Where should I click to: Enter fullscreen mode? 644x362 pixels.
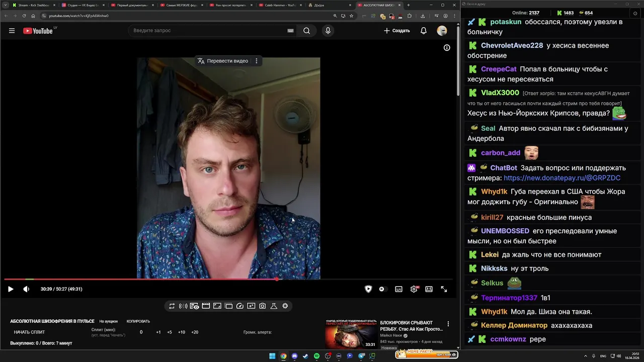pos(444,289)
